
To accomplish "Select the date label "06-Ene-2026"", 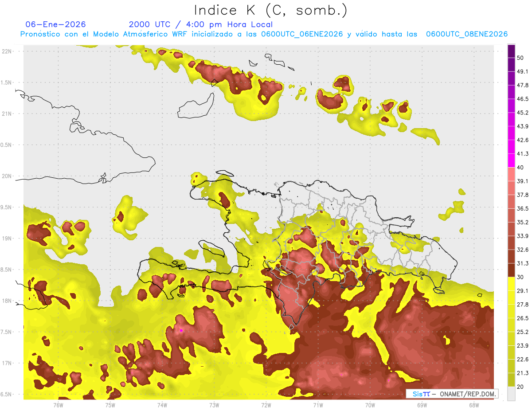I will (56, 24).
